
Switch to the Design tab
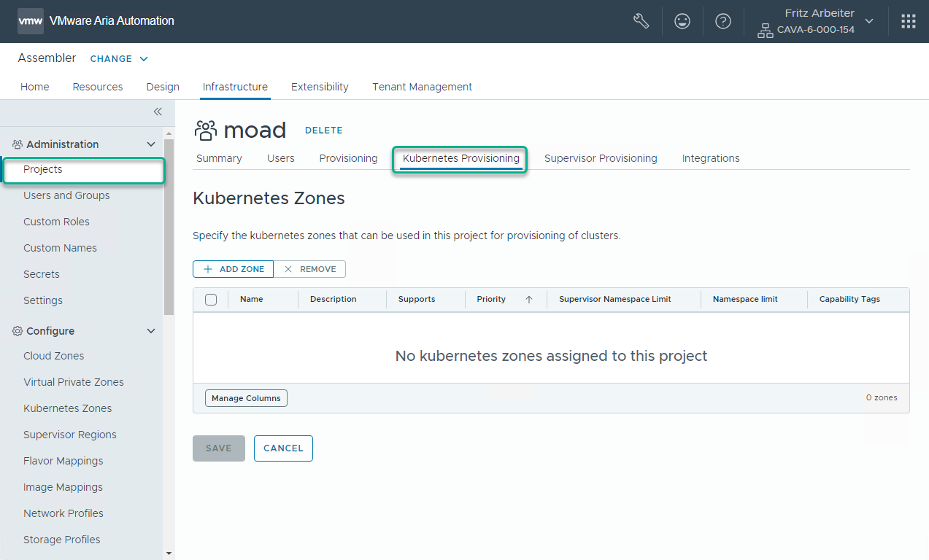pyautogui.click(x=163, y=87)
